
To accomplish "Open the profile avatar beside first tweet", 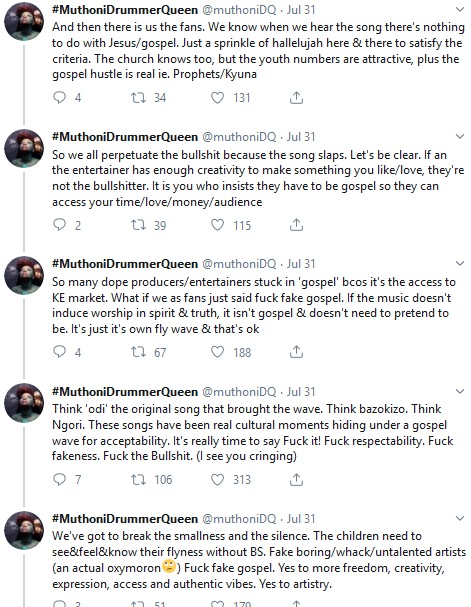I will [24, 21].
